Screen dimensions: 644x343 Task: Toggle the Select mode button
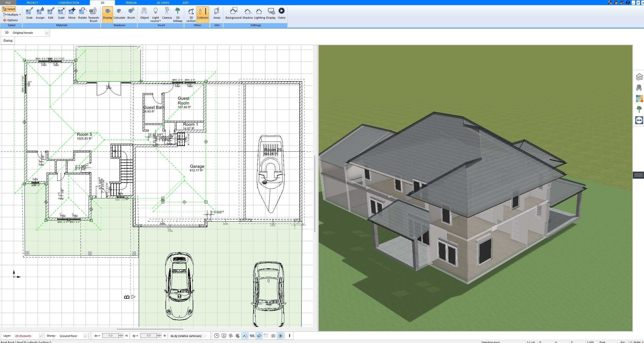click(9, 9)
